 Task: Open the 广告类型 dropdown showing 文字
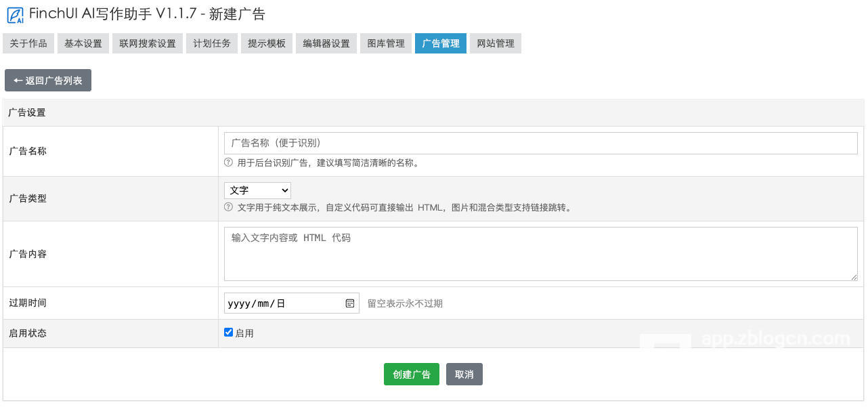pos(257,190)
